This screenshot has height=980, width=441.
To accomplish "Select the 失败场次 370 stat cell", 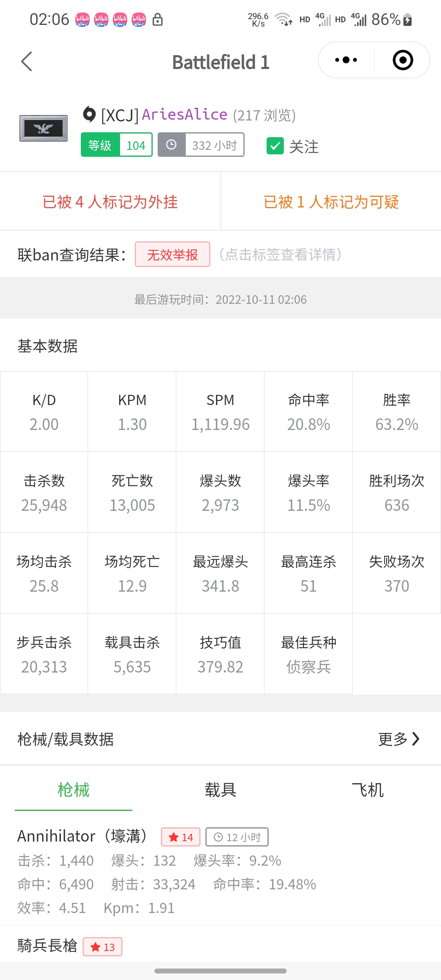I will (397, 573).
